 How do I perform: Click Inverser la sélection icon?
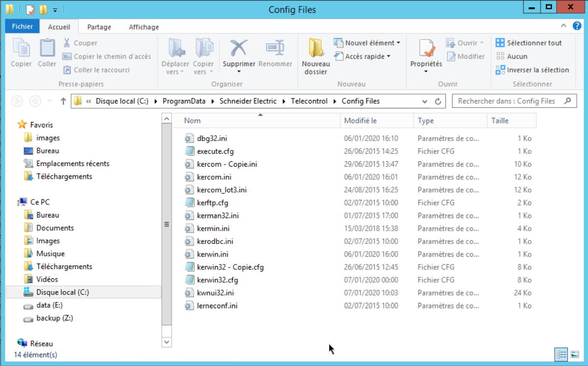click(500, 70)
